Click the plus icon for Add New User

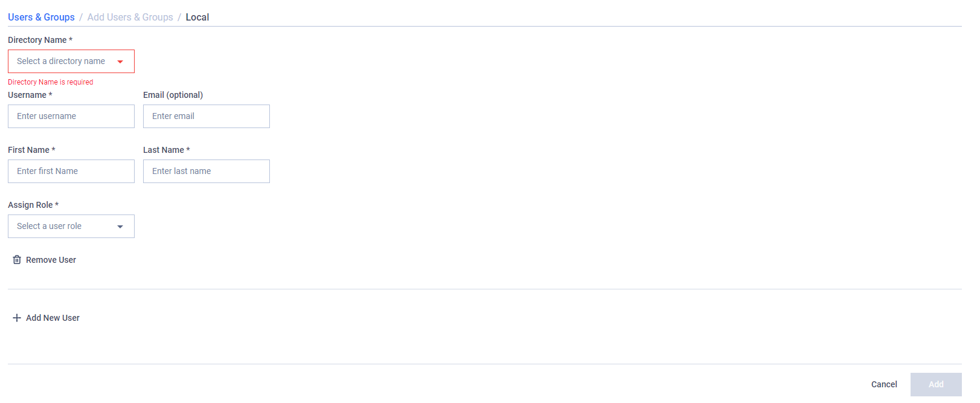[17, 318]
